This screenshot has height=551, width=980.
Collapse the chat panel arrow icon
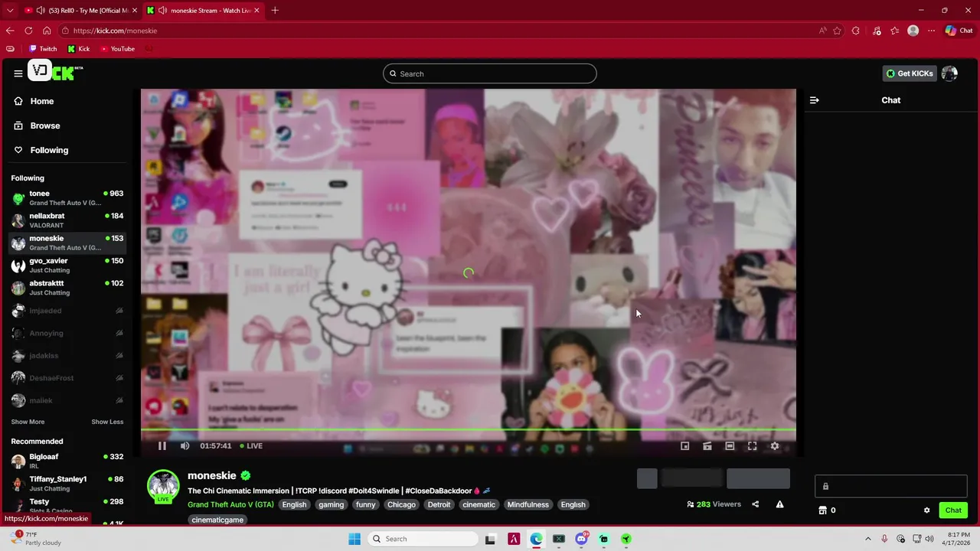coord(814,100)
